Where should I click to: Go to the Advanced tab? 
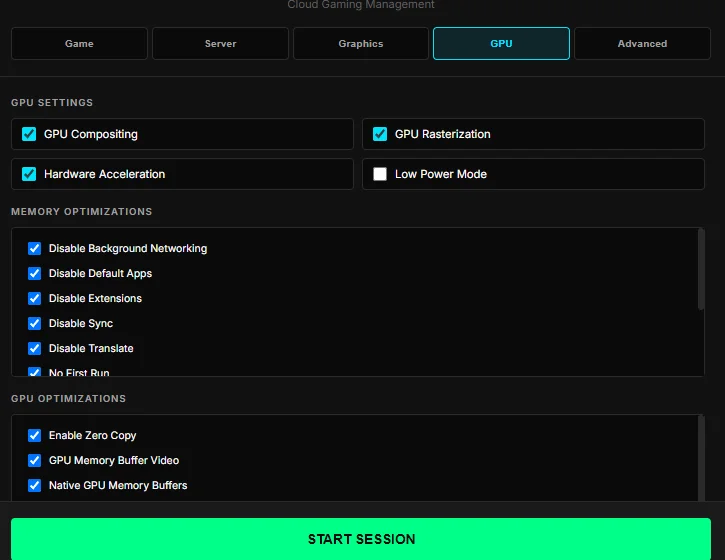click(x=642, y=43)
